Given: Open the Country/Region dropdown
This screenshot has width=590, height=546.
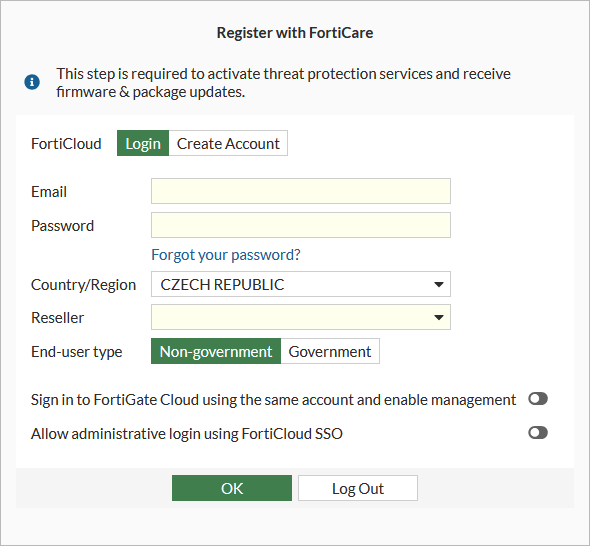Looking at the screenshot, I should tap(301, 284).
